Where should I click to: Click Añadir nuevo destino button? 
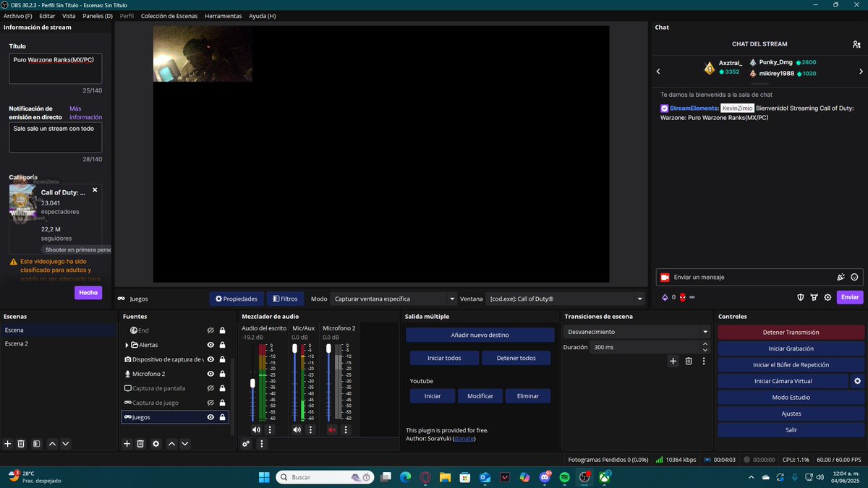click(x=480, y=335)
